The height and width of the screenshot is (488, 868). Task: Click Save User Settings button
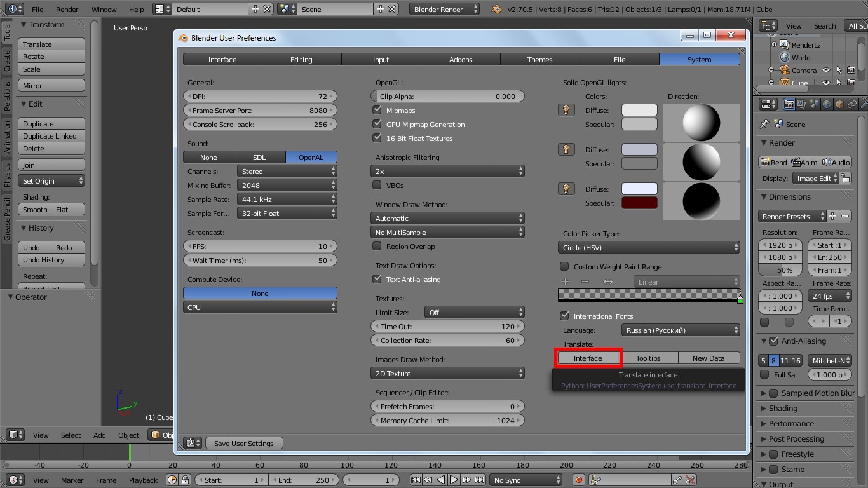click(x=244, y=444)
